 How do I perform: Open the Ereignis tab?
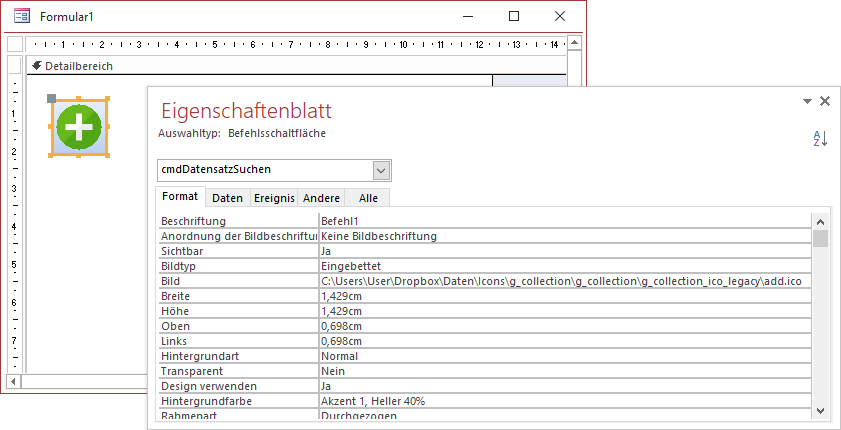(274, 198)
